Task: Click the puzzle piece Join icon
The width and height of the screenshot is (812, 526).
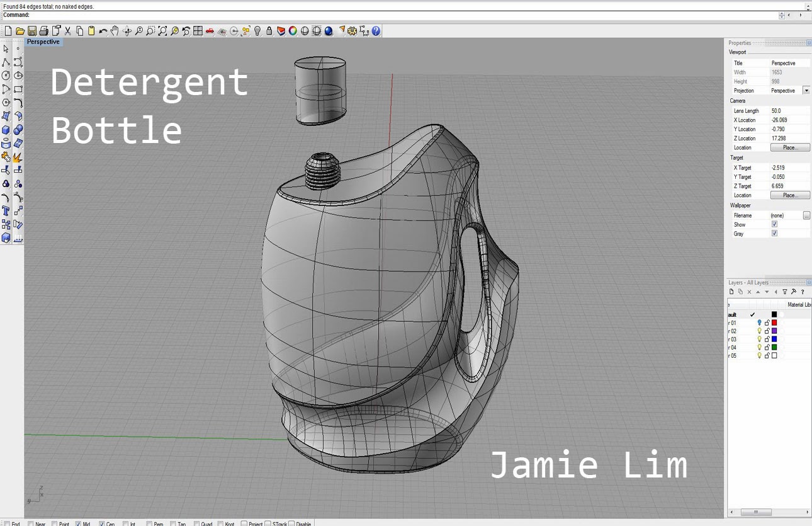Action: click(x=6, y=157)
